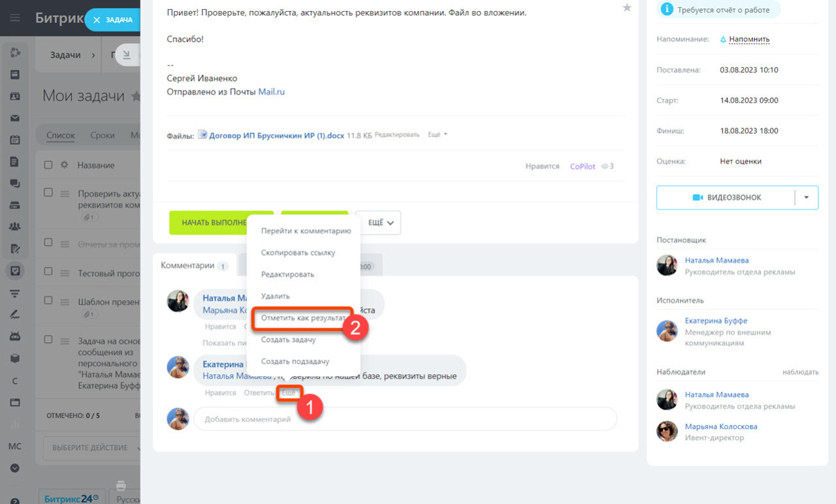
Task: Open the collaboration sidebar icon at top
Action: (14, 52)
